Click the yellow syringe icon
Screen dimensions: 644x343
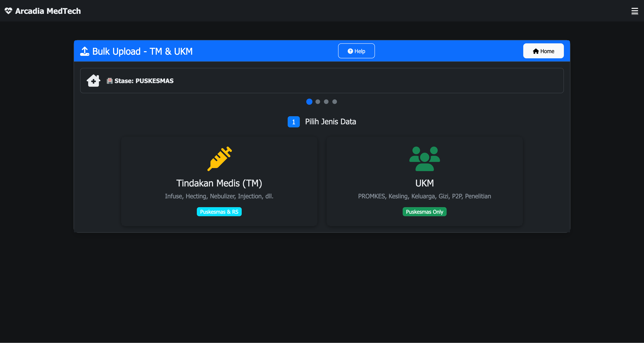pyautogui.click(x=219, y=159)
